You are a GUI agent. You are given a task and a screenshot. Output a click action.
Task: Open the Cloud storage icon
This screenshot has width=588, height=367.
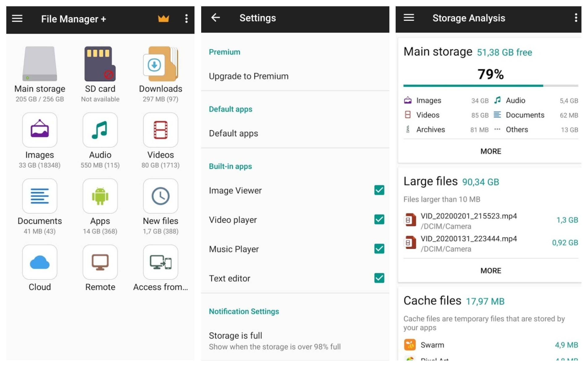(39, 262)
